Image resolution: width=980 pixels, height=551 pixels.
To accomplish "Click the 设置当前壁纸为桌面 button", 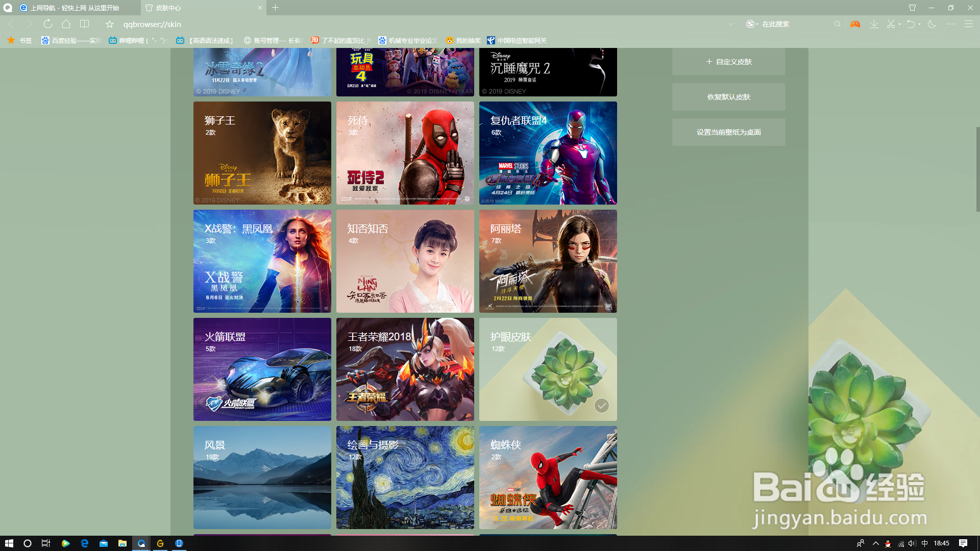I will pyautogui.click(x=728, y=132).
